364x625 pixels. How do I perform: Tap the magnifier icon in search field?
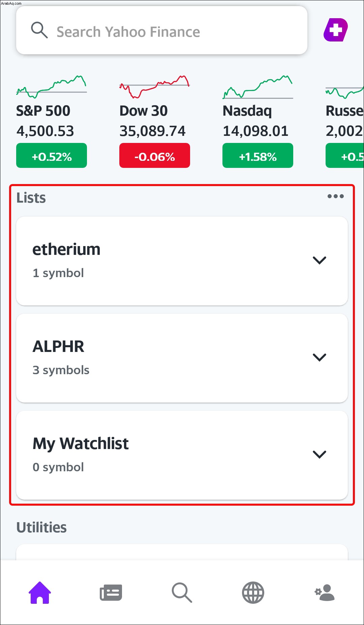coord(39,30)
